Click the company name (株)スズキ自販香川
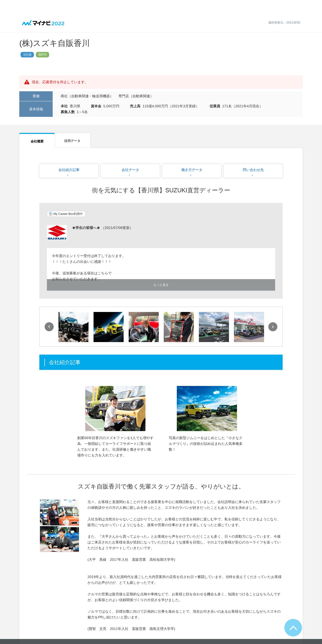 pos(54,43)
